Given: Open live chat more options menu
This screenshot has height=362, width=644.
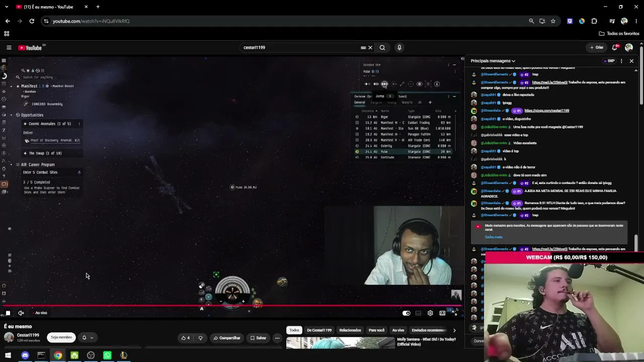Looking at the screenshot, I should [621, 61].
